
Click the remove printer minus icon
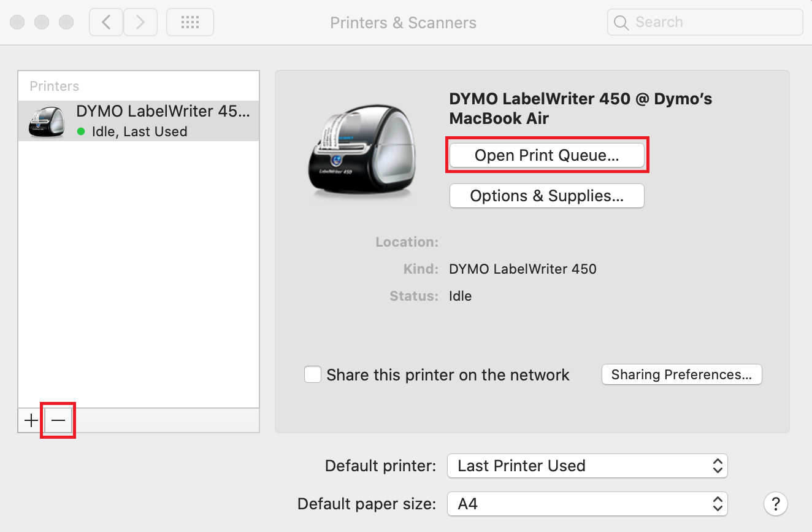click(58, 420)
